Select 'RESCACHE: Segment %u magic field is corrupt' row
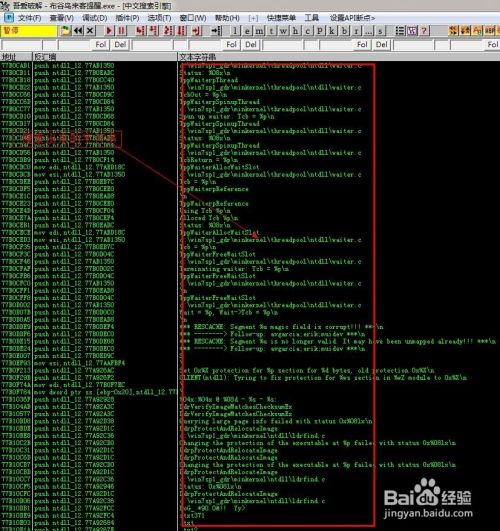 pos(282,327)
